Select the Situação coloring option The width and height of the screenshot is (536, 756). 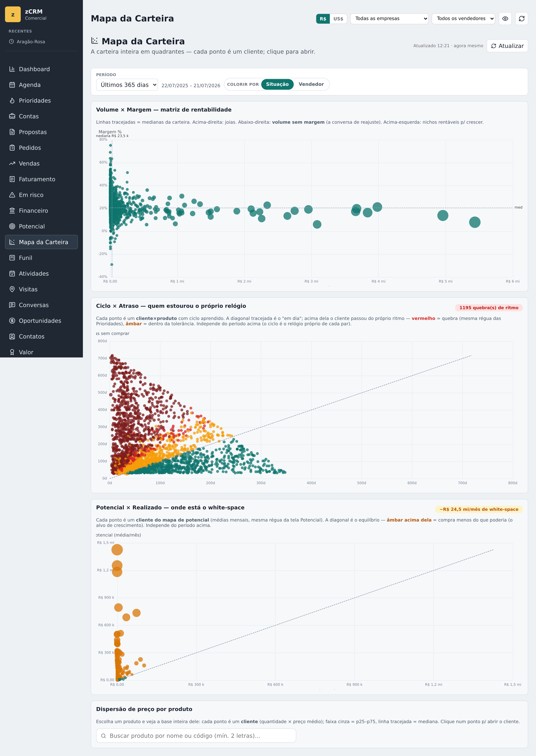(x=277, y=84)
